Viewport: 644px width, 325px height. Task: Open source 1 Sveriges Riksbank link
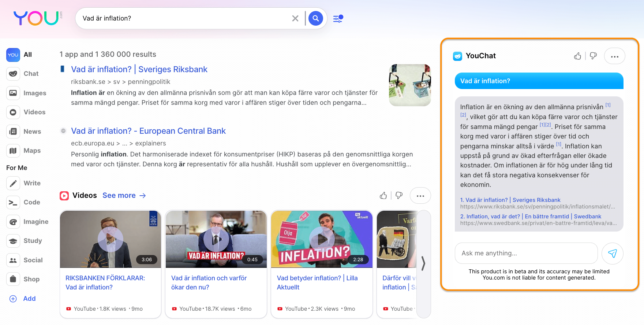click(x=510, y=200)
